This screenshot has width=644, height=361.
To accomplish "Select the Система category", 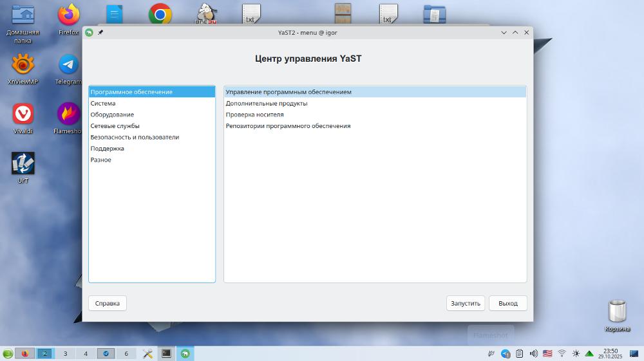I will click(x=151, y=104).
